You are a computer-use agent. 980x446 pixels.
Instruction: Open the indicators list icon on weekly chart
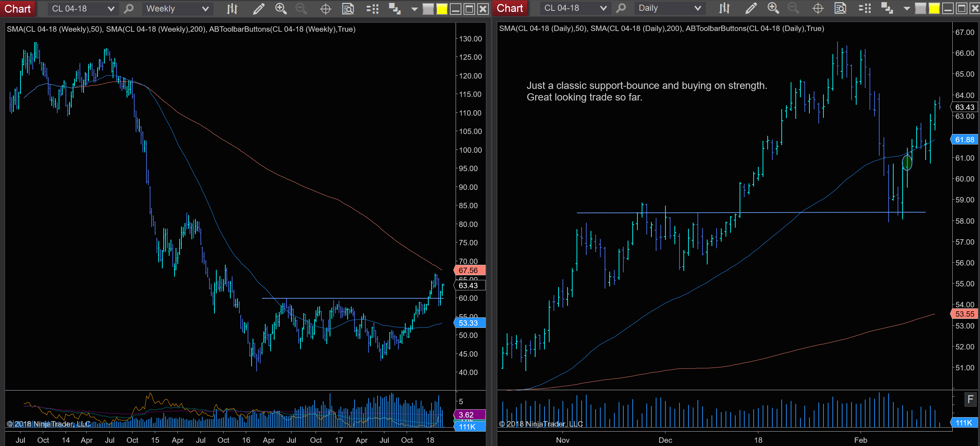tap(372, 9)
